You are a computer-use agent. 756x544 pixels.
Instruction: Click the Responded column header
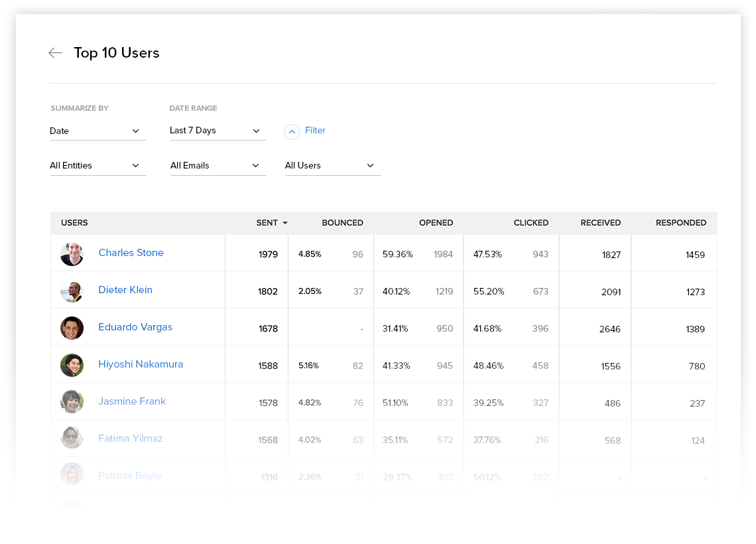click(x=680, y=223)
